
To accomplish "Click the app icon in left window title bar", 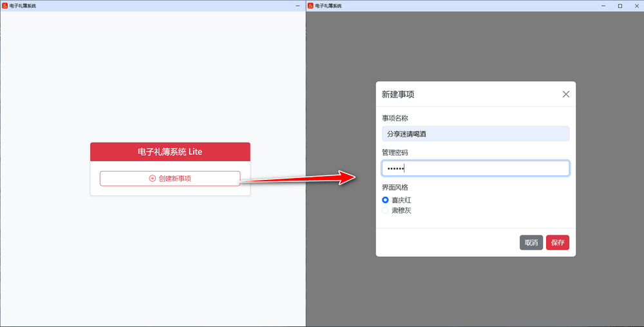I will (x=5, y=6).
